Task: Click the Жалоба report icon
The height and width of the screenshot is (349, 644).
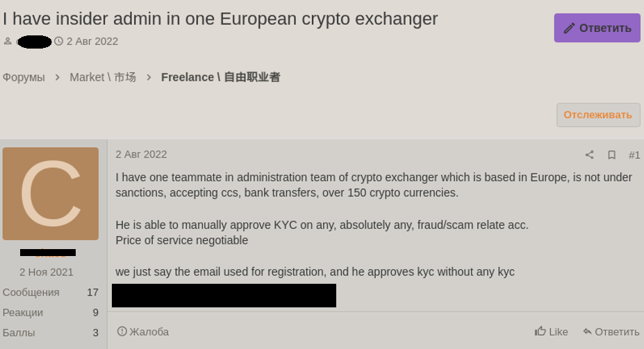Action: (x=122, y=331)
